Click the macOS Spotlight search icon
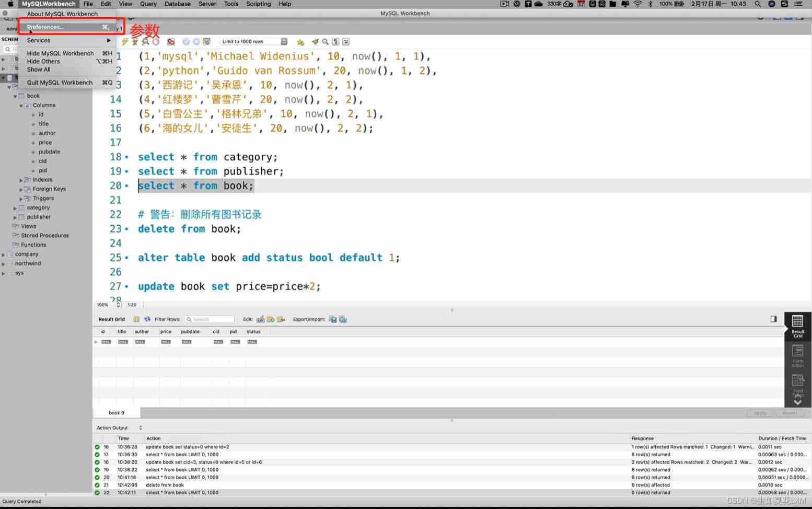The width and height of the screenshot is (812, 509). click(x=758, y=4)
